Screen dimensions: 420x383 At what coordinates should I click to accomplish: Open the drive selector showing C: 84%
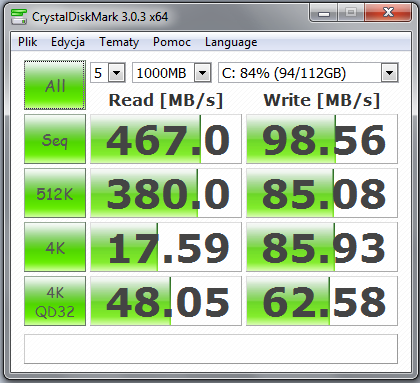click(x=308, y=73)
